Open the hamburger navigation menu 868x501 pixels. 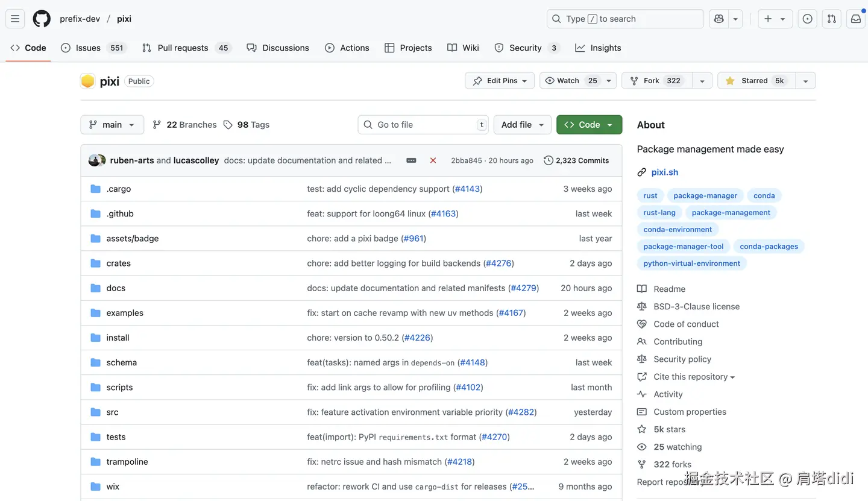click(x=15, y=19)
